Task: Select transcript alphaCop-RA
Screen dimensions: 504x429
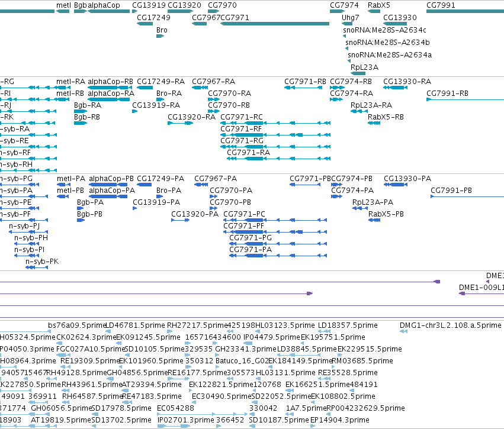Action: 108,99
